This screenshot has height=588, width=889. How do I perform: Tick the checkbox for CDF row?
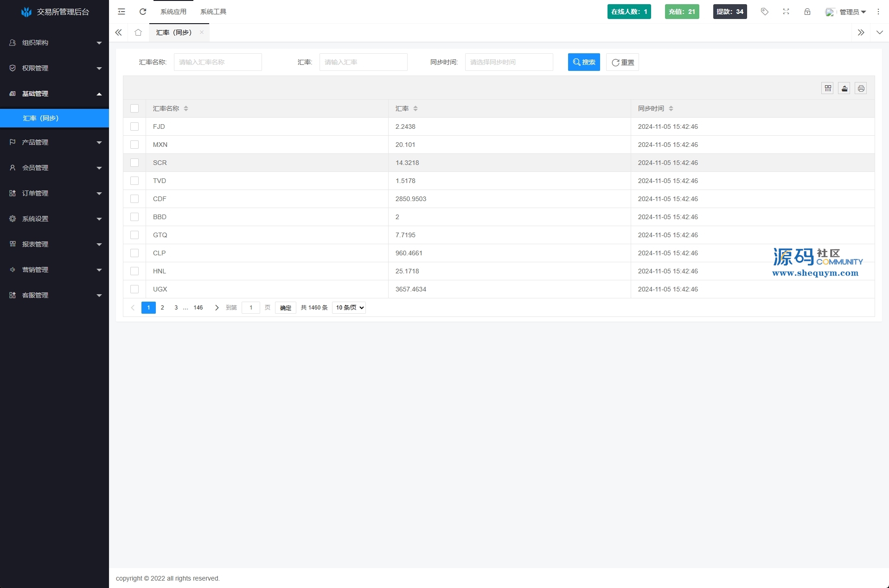[134, 199]
